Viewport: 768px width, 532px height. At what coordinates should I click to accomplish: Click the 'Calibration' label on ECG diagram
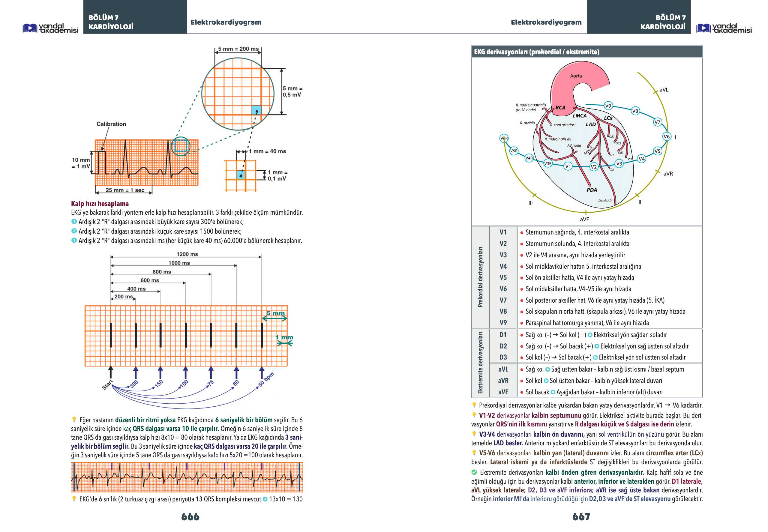pyautogui.click(x=111, y=124)
